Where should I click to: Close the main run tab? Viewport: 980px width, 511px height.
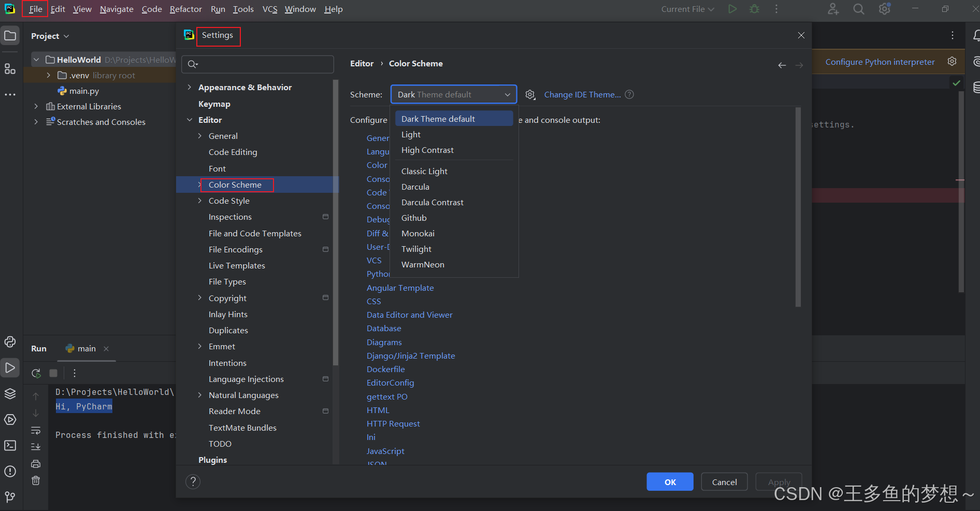tap(106, 349)
